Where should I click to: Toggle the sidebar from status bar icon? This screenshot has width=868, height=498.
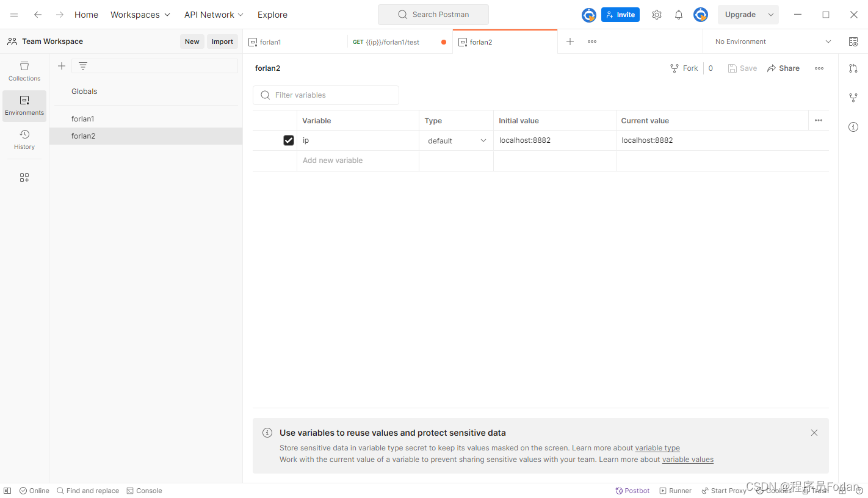7,491
